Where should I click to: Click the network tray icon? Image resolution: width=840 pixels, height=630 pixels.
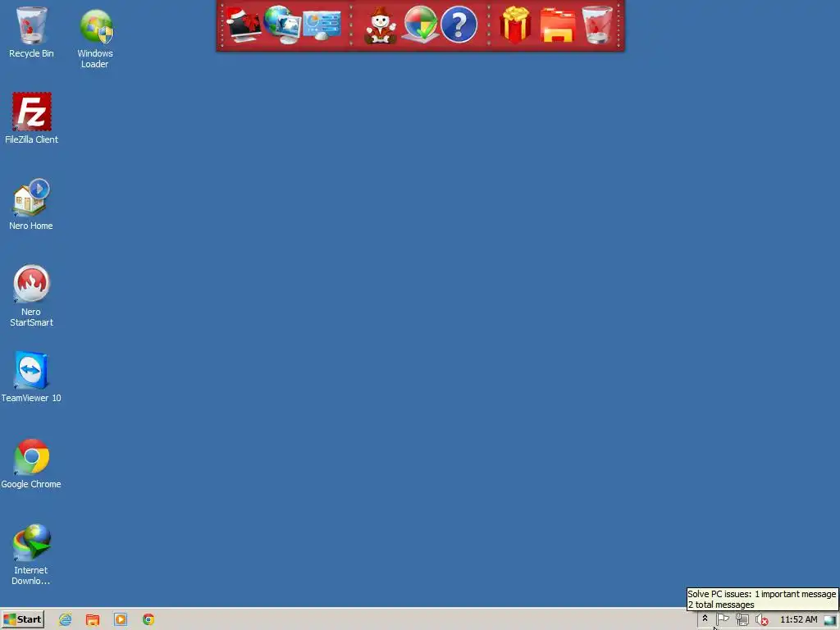coord(742,620)
